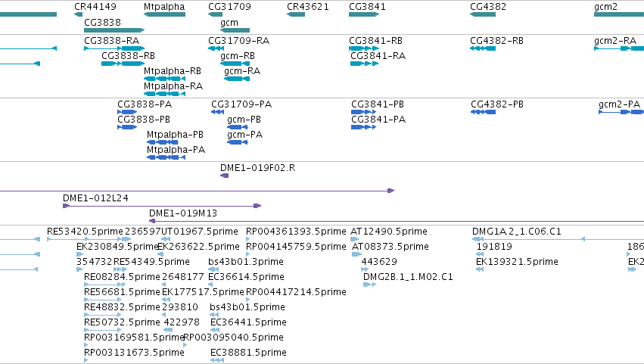Select the Mtpalpha-PB protein label
This screenshot has height=364, width=644.
click(x=175, y=135)
